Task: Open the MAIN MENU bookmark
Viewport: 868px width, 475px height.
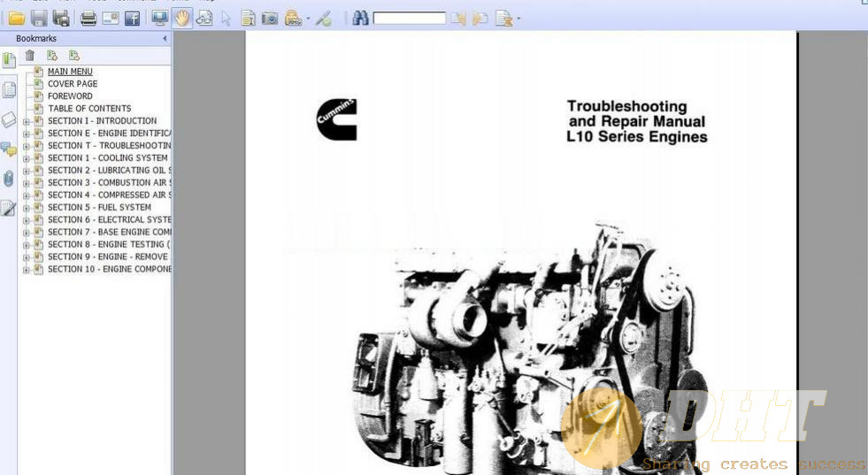Action: [70, 72]
